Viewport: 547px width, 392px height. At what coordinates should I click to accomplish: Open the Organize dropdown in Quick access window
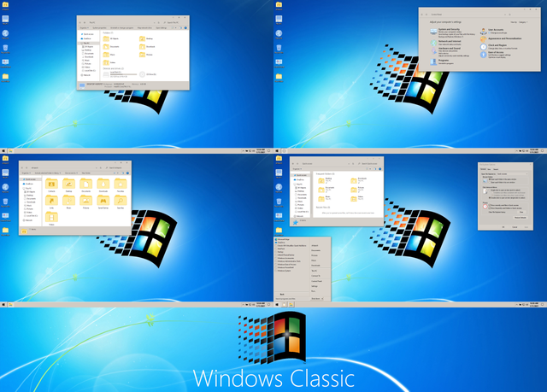(x=297, y=168)
